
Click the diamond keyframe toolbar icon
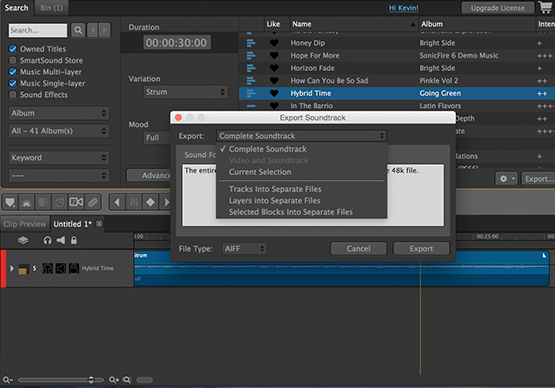(150, 202)
